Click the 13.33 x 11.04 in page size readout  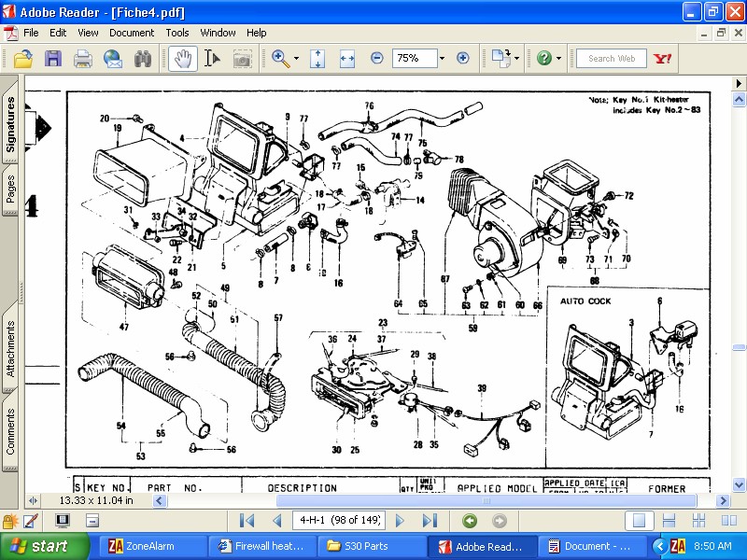coord(96,500)
